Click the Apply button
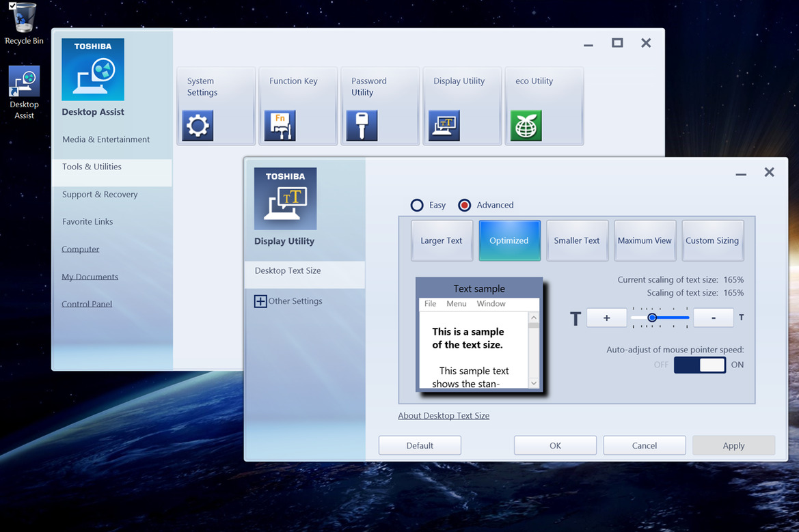This screenshot has width=799, height=532. (734, 445)
